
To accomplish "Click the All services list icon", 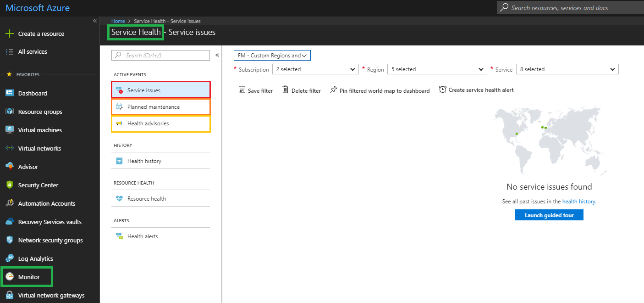I will point(9,52).
